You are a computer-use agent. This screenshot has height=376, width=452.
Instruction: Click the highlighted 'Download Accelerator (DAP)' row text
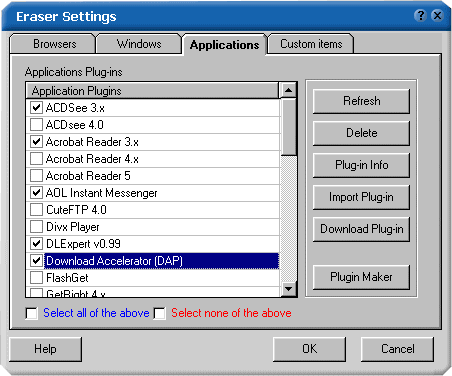tap(114, 261)
